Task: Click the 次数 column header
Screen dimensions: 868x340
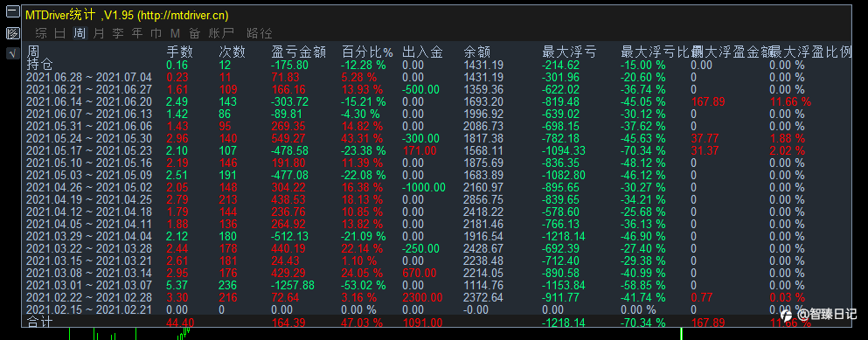Action: pos(232,52)
